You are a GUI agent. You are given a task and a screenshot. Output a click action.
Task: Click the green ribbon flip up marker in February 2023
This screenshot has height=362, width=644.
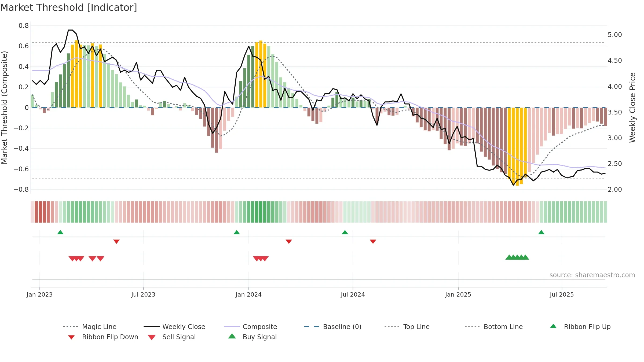point(60,232)
